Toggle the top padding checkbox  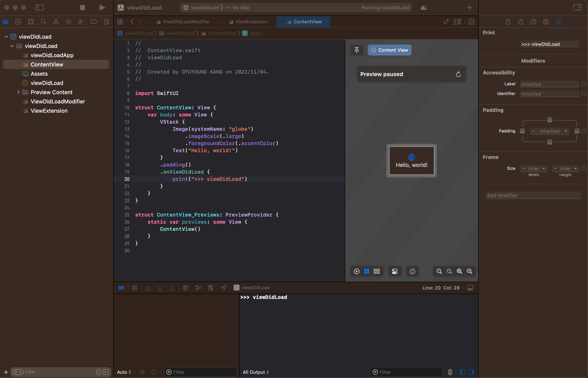coord(549,120)
